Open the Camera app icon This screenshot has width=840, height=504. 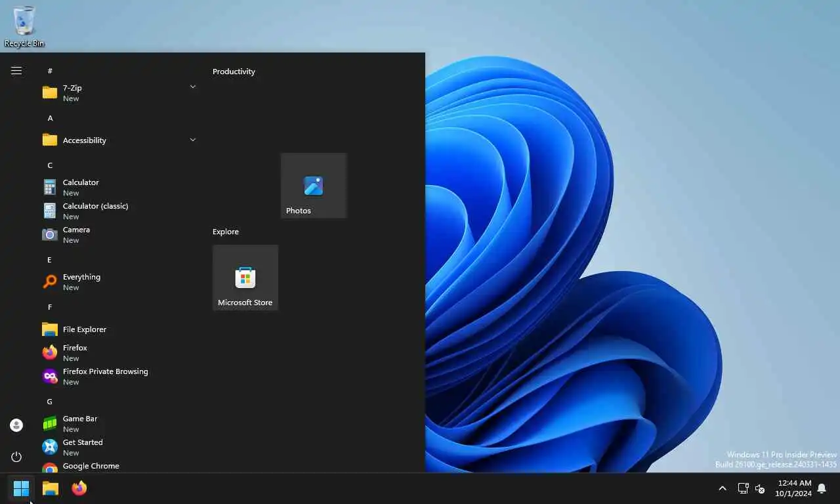point(50,234)
